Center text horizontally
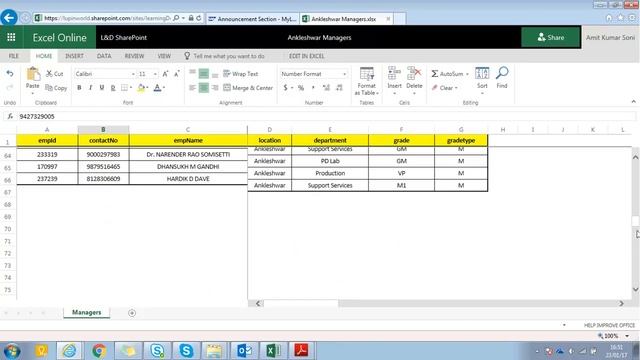640x360 pixels. coord(204,88)
